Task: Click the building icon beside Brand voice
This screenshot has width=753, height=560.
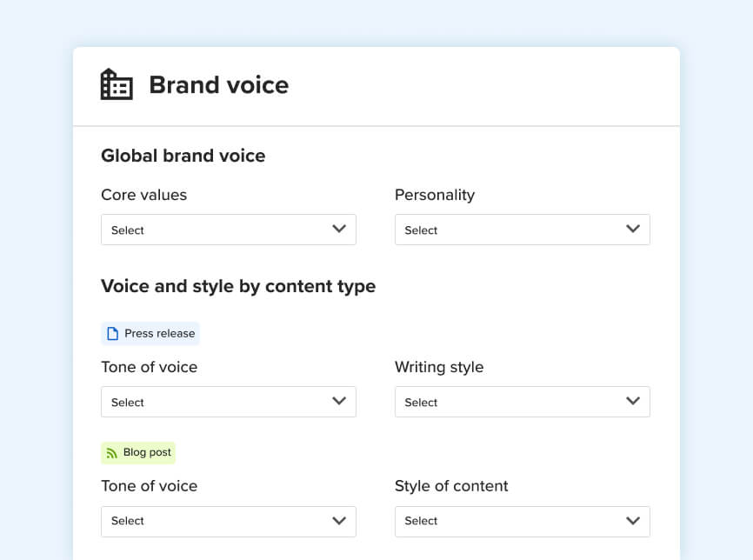Action: tap(117, 84)
